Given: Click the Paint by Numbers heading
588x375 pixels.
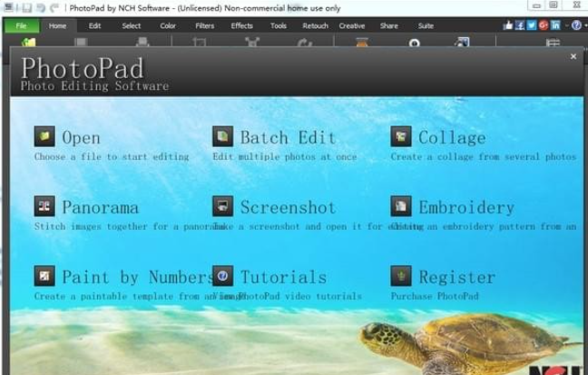Looking at the screenshot, I should (138, 277).
